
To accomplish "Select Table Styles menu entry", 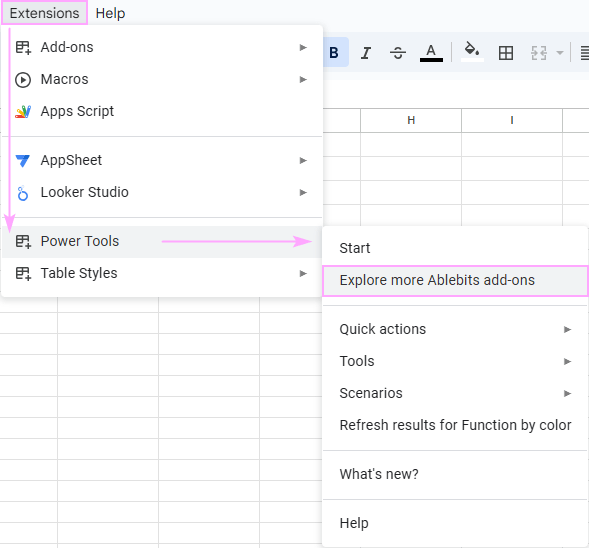I will click(x=162, y=273).
